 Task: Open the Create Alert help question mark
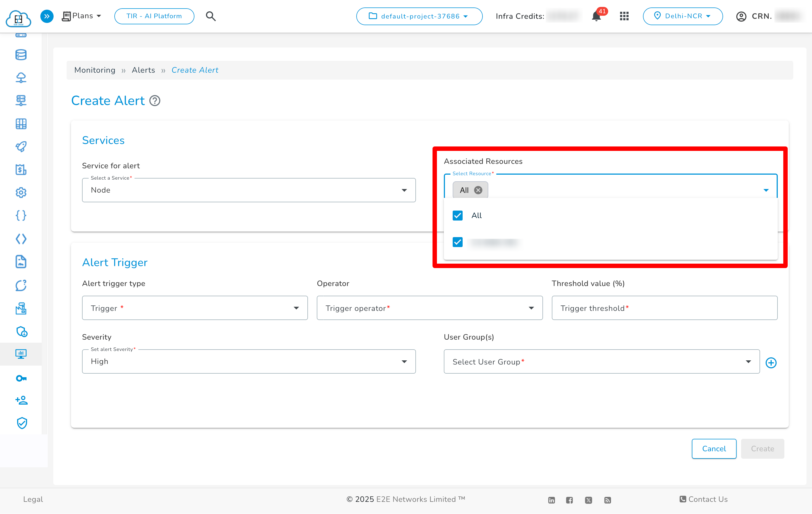(155, 101)
